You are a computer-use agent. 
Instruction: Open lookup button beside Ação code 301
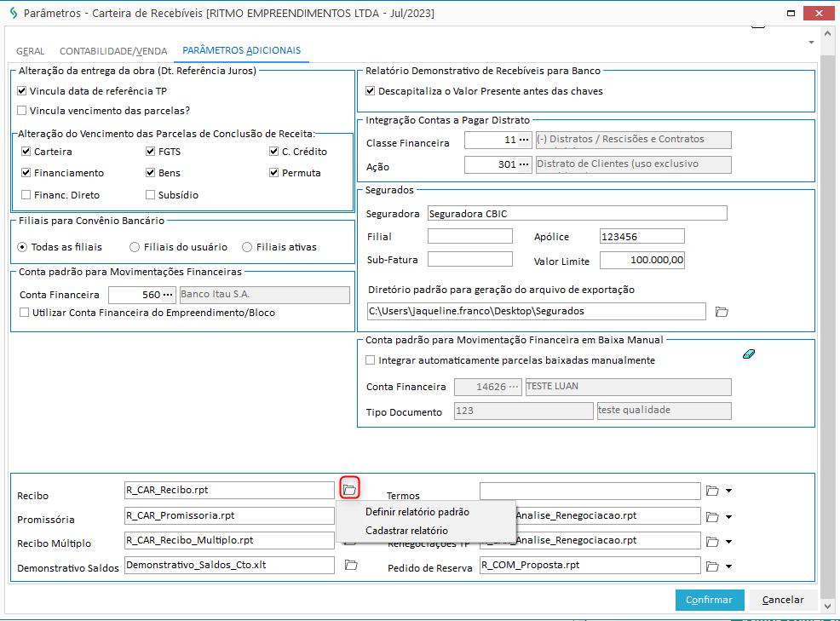point(524,164)
